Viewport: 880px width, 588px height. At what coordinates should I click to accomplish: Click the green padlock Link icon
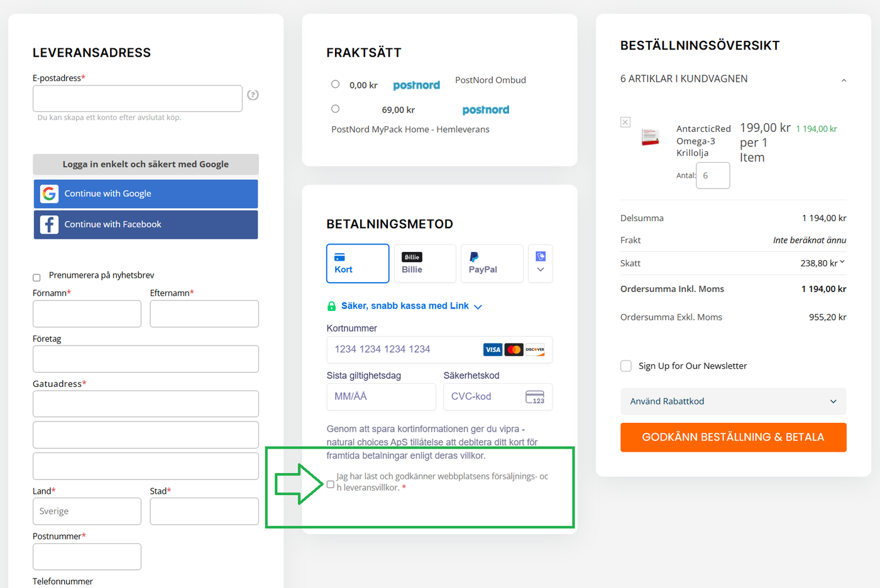coord(331,306)
